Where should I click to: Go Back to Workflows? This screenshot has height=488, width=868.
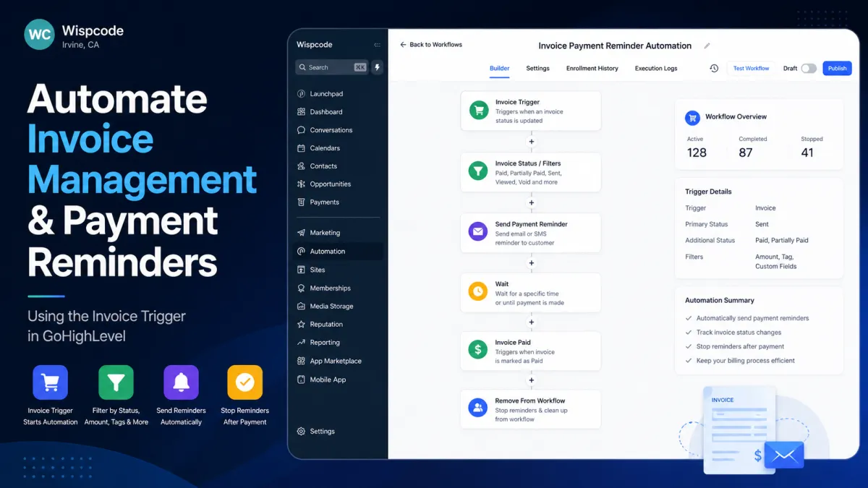[431, 45]
